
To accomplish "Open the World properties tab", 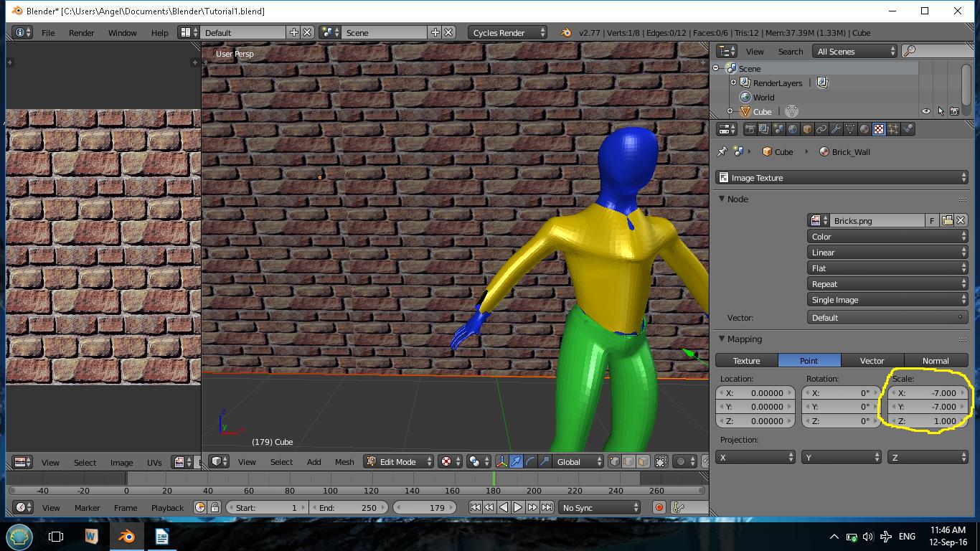I will [x=793, y=129].
